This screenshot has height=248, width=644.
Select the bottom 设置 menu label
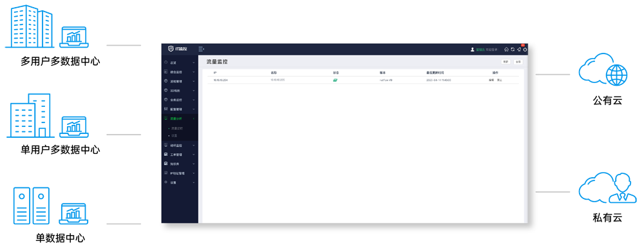pyautogui.click(x=173, y=182)
